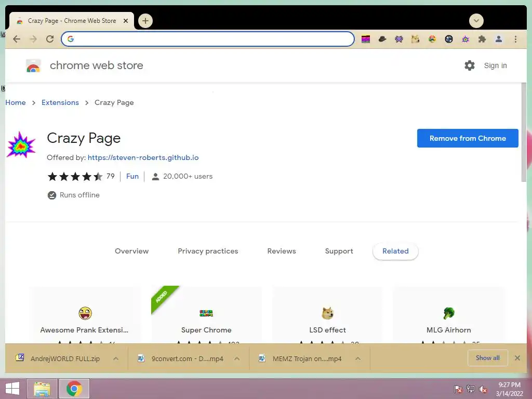The image size is (532, 399).
Task: Click the mushroom colored extension icon
Action: pyautogui.click(x=432, y=39)
